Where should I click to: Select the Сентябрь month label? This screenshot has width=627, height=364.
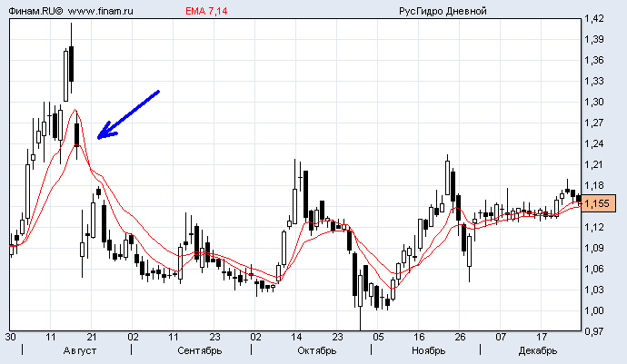pyautogui.click(x=200, y=350)
